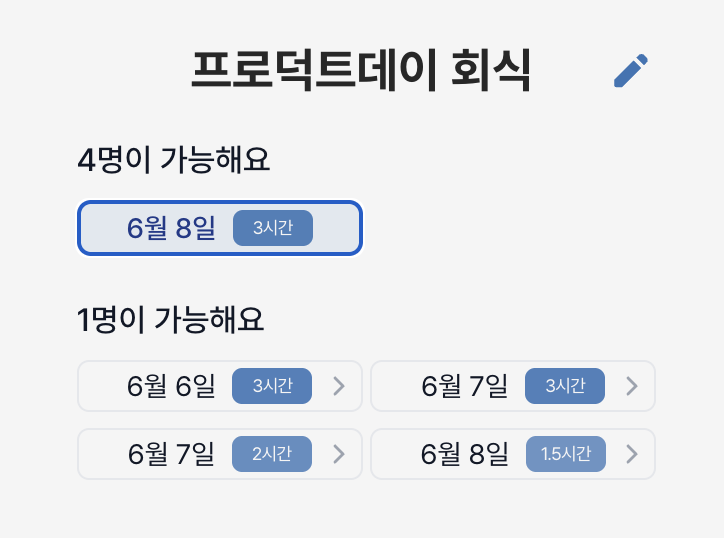Expand the chevron on the 6월 6일 card
Screen dimensions: 724x538
tap(339, 386)
